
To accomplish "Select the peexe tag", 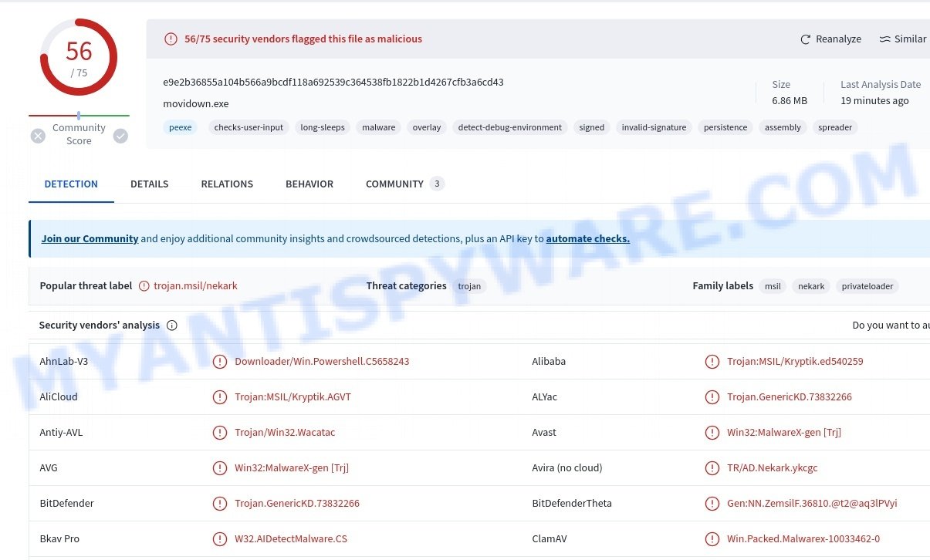I will coord(181,127).
